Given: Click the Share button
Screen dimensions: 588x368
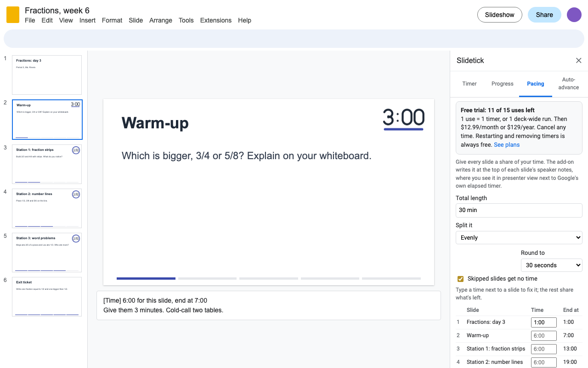Looking at the screenshot, I should 544,15.
